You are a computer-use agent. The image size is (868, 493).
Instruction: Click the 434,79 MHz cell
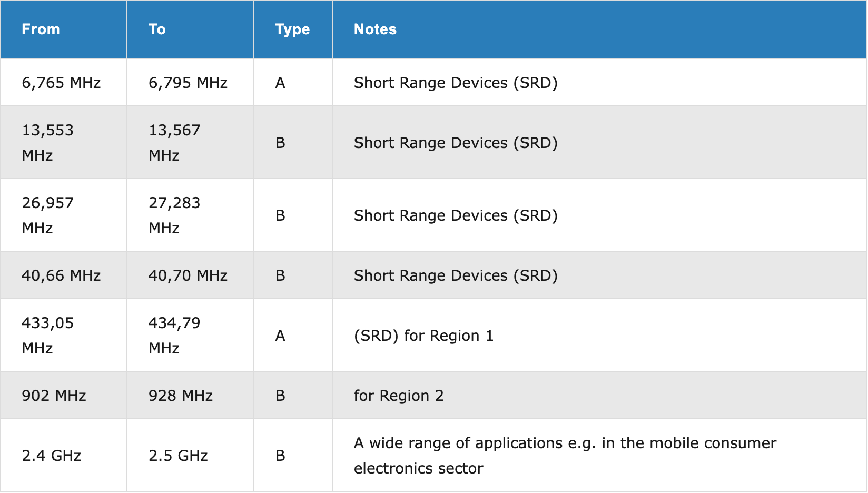click(x=174, y=336)
